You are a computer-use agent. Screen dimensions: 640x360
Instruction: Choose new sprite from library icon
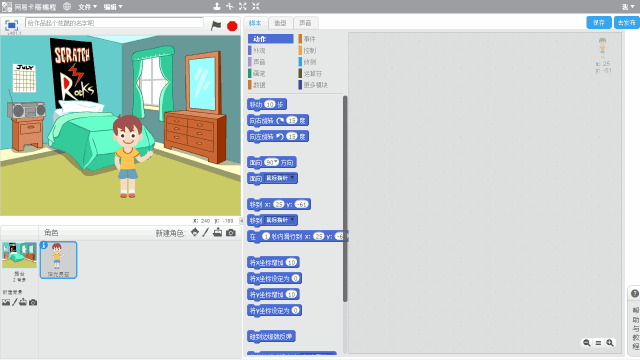point(195,232)
